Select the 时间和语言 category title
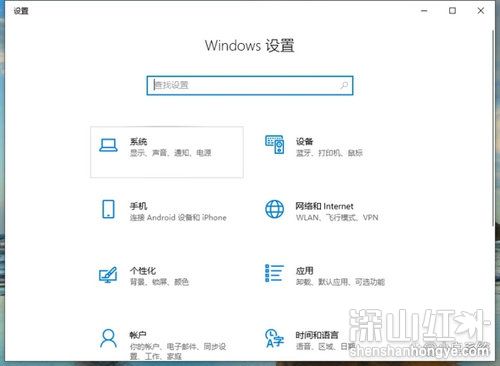 pos(317,335)
